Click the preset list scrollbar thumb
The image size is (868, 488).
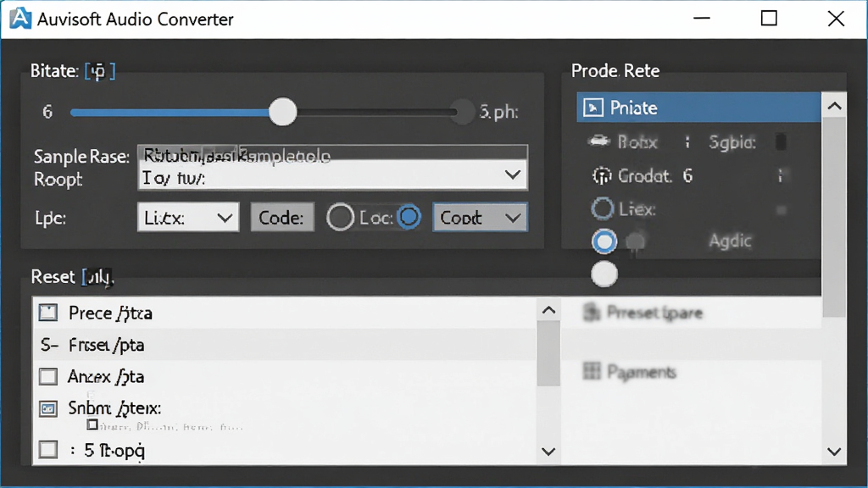point(548,353)
